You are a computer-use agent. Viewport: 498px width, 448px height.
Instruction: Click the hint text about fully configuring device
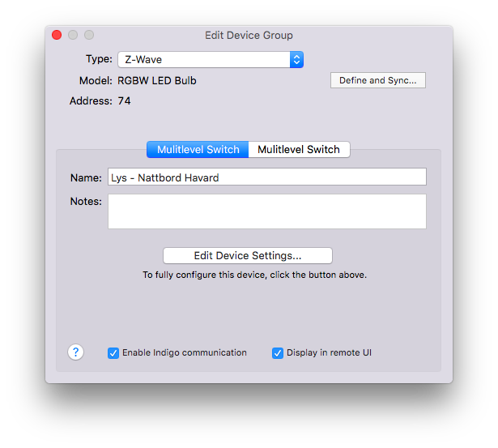pos(255,275)
